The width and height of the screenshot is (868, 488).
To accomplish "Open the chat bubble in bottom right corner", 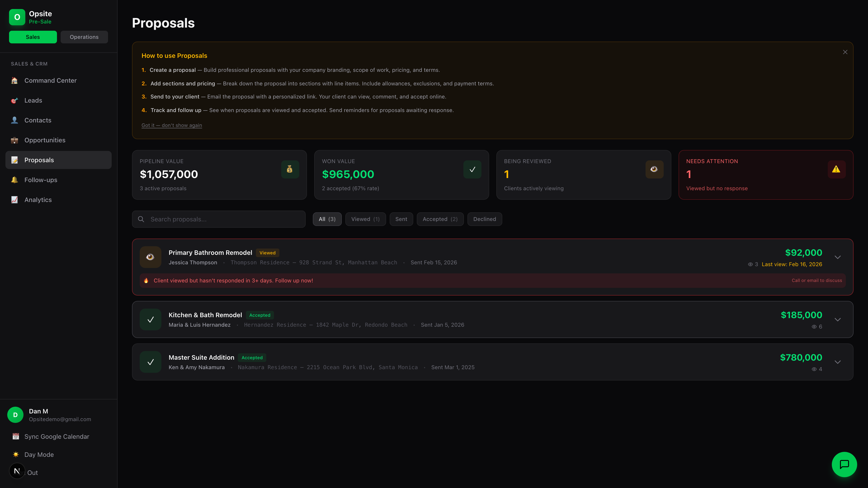I will 844,465.
